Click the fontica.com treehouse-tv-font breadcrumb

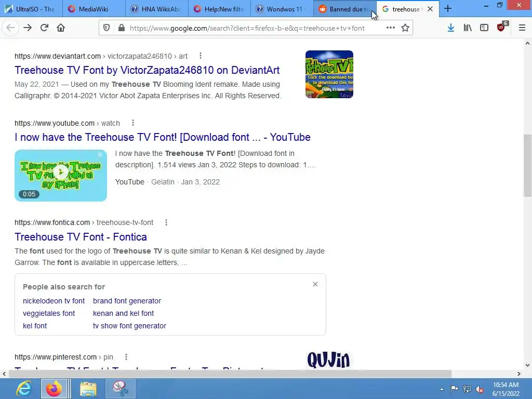coord(84,222)
